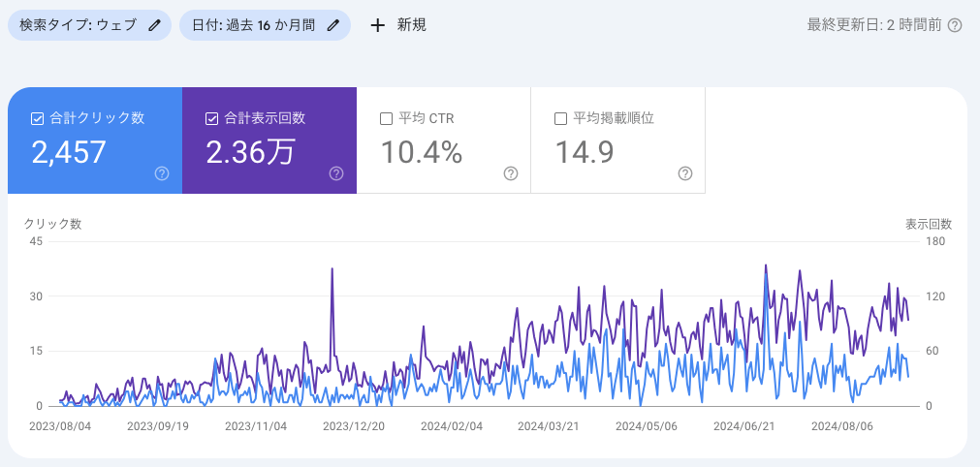Open the 検索タイプ: ウェブ filter chip

click(89, 25)
